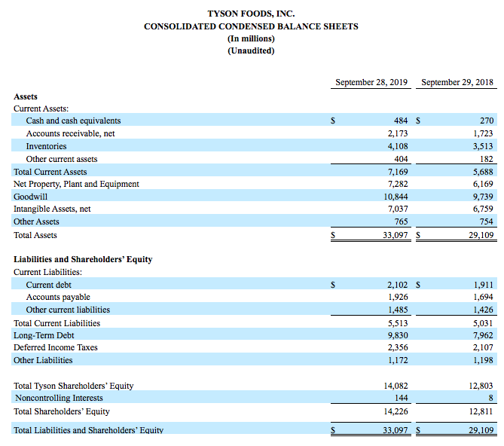Select 'Other current assets' label
This screenshot has width=504, height=446.
(62, 160)
